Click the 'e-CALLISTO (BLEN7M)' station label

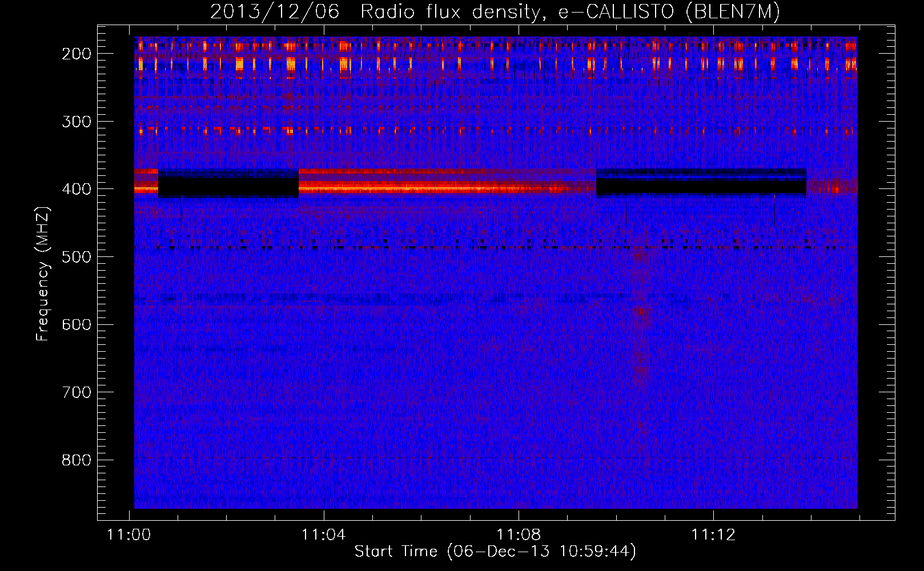click(669, 11)
